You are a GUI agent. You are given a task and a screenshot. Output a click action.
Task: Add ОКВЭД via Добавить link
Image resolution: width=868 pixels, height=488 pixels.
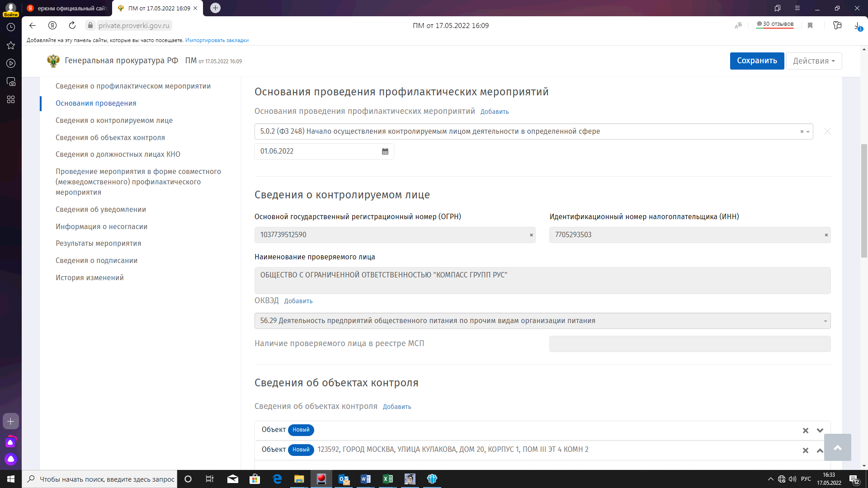298,301
